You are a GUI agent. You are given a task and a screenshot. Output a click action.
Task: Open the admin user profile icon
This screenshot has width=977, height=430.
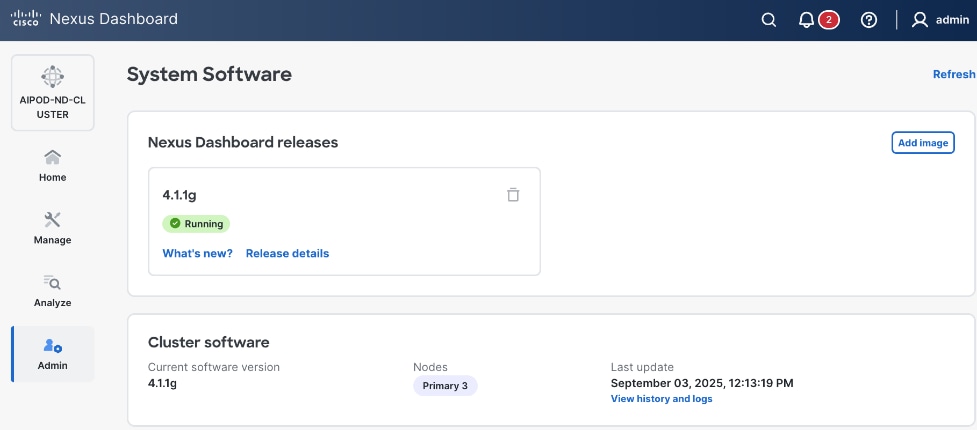[920, 20]
